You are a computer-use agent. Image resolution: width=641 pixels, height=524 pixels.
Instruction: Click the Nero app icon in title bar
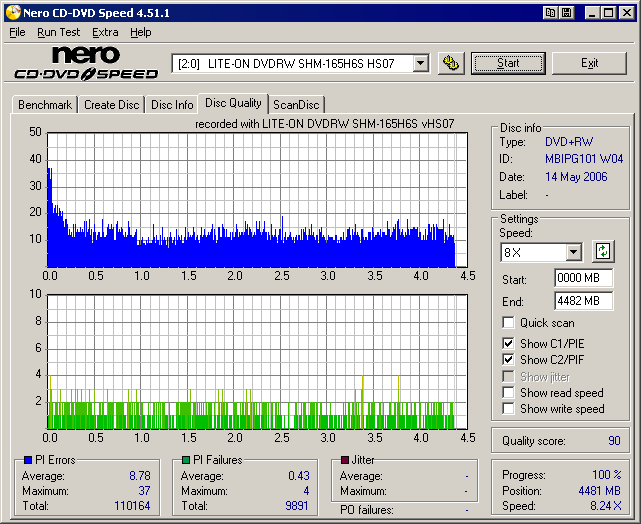coord(12,13)
